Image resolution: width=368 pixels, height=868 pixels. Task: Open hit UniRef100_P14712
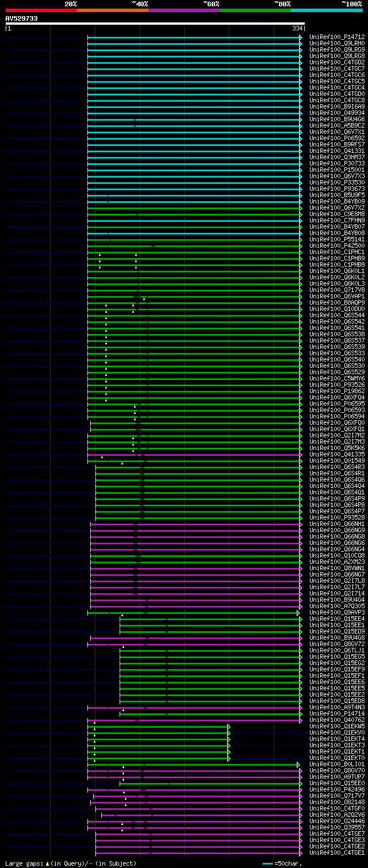point(337,37)
